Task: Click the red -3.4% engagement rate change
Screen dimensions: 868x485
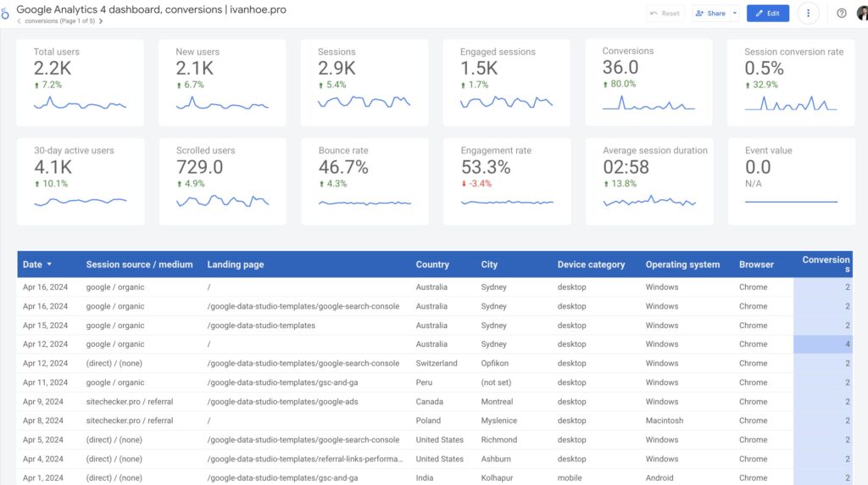Action: coord(476,183)
